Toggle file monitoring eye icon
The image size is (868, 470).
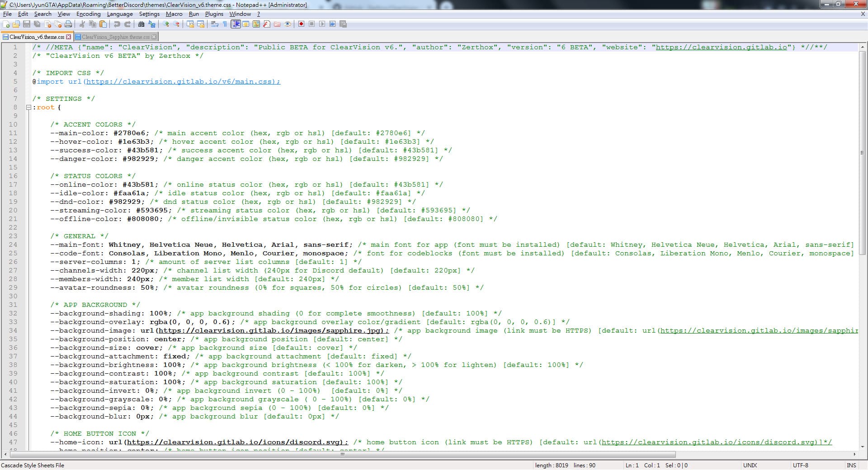point(288,24)
